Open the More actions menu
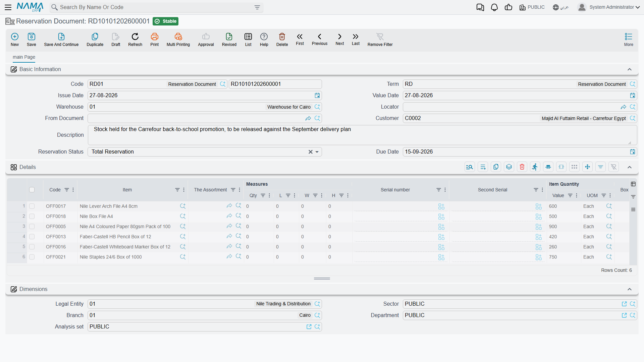This screenshot has width=644, height=362. (x=629, y=39)
